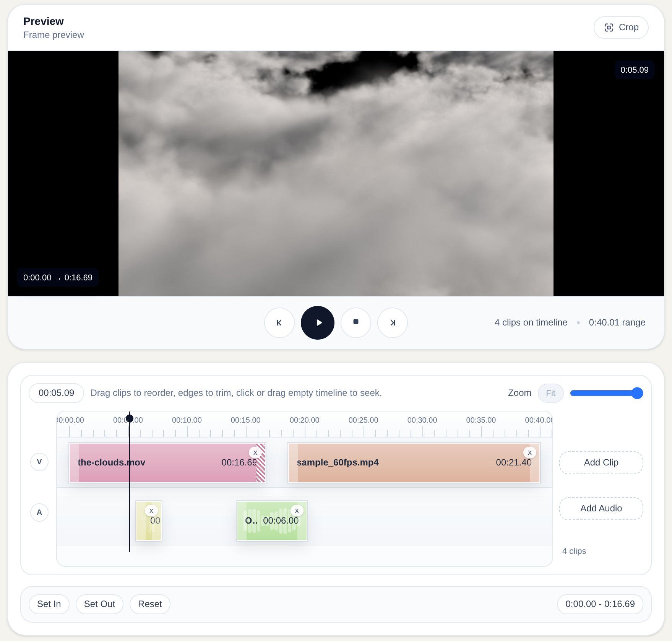Remove the the-clouds.mov clip

point(255,452)
